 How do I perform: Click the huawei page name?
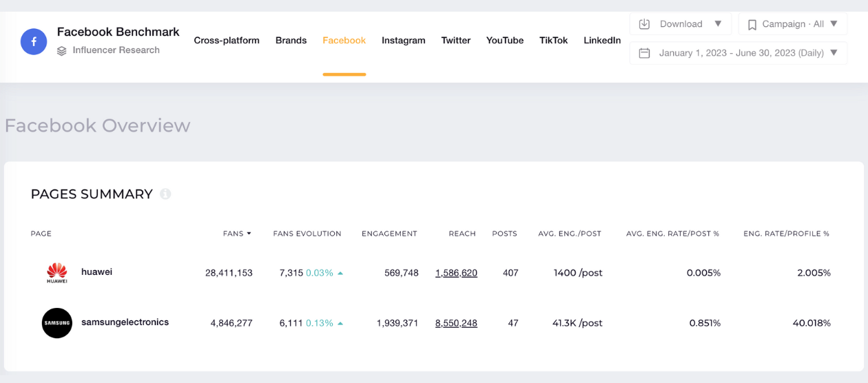[x=96, y=272]
